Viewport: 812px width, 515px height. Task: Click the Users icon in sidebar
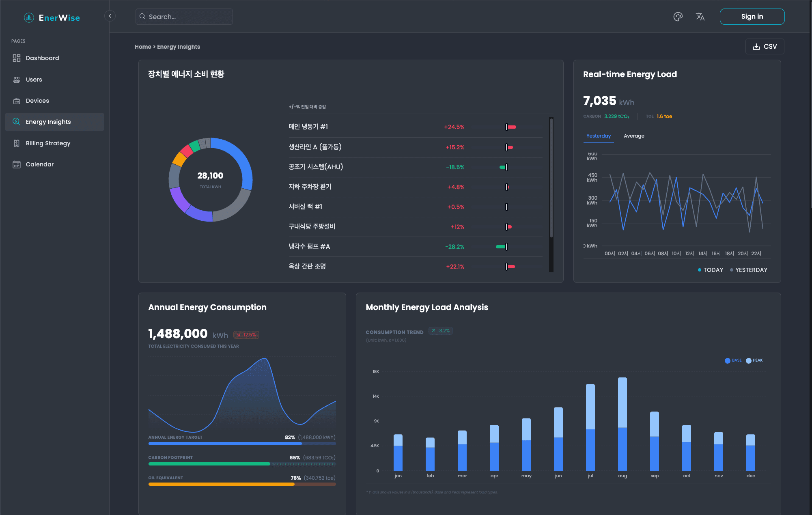17,80
